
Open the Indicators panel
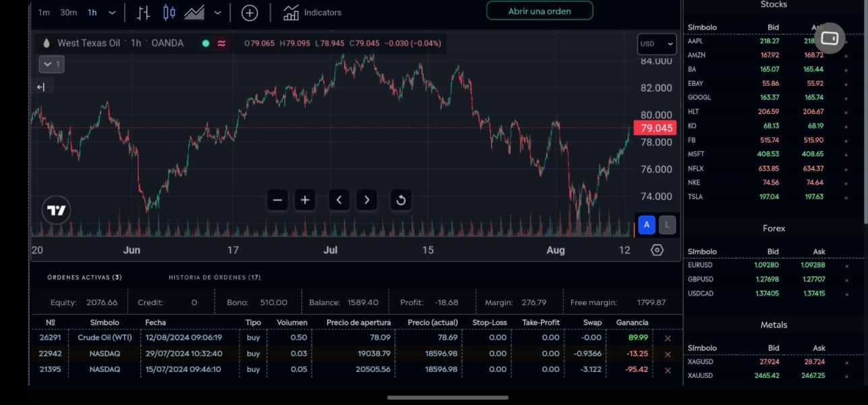click(x=312, y=13)
